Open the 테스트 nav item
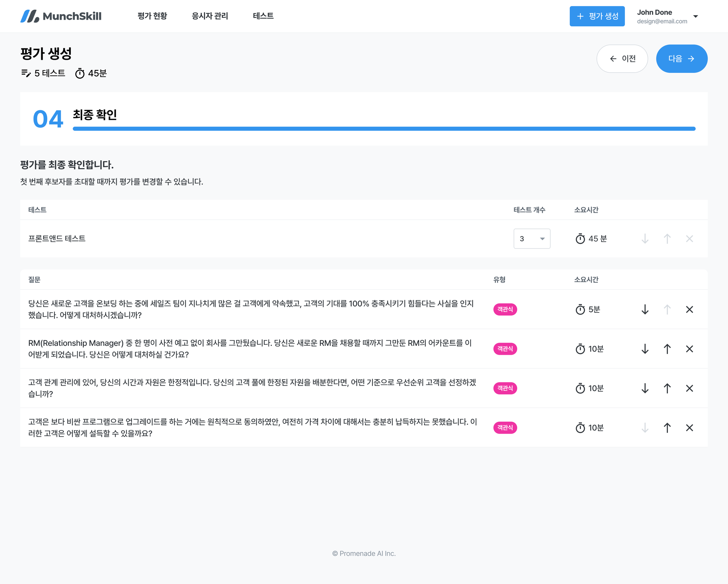Viewport: 728px width, 584px height. pyautogui.click(x=263, y=16)
